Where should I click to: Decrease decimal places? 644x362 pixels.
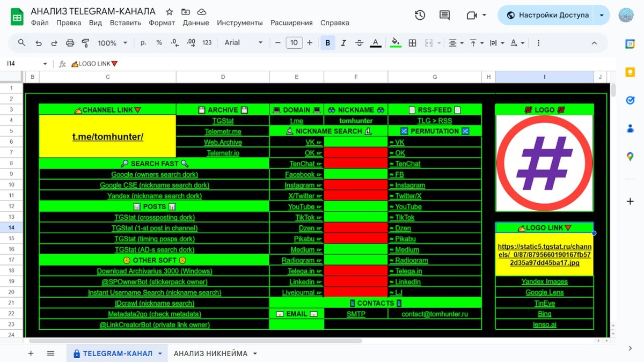pos(175,43)
